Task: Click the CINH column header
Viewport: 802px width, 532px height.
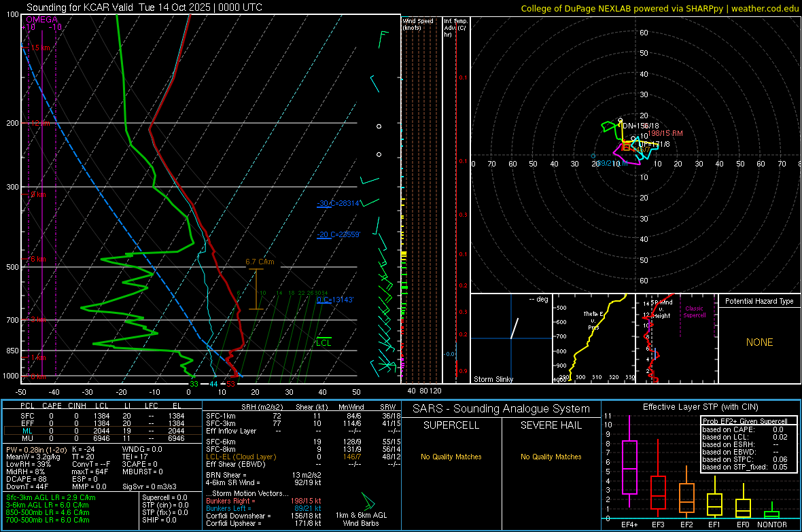Action: [x=77, y=406]
